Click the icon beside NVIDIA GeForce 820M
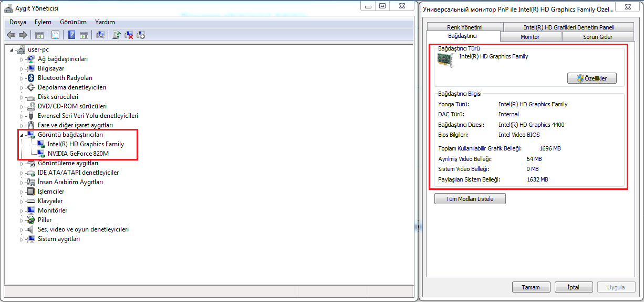The height and width of the screenshot is (302, 644). pyautogui.click(x=41, y=154)
